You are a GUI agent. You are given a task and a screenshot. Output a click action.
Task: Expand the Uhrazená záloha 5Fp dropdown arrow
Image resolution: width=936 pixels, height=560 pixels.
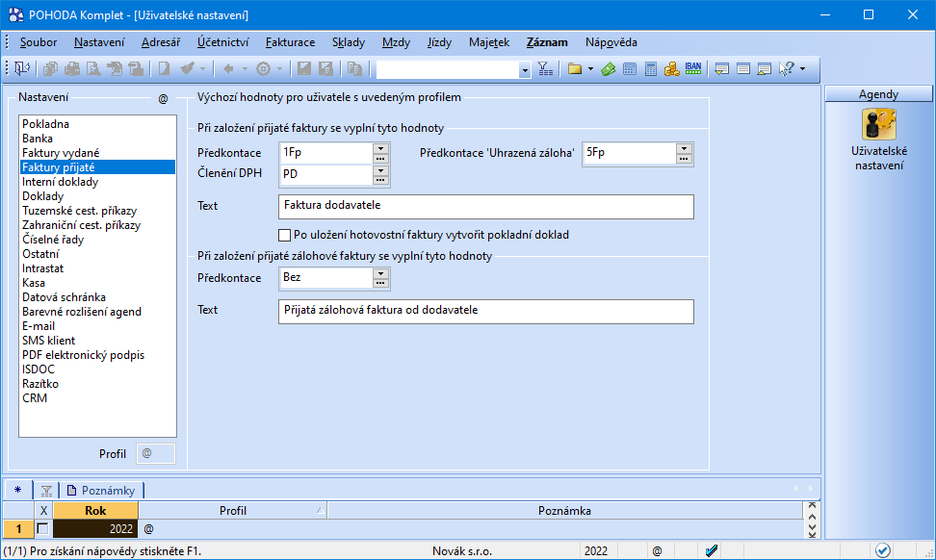pyautogui.click(x=684, y=148)
